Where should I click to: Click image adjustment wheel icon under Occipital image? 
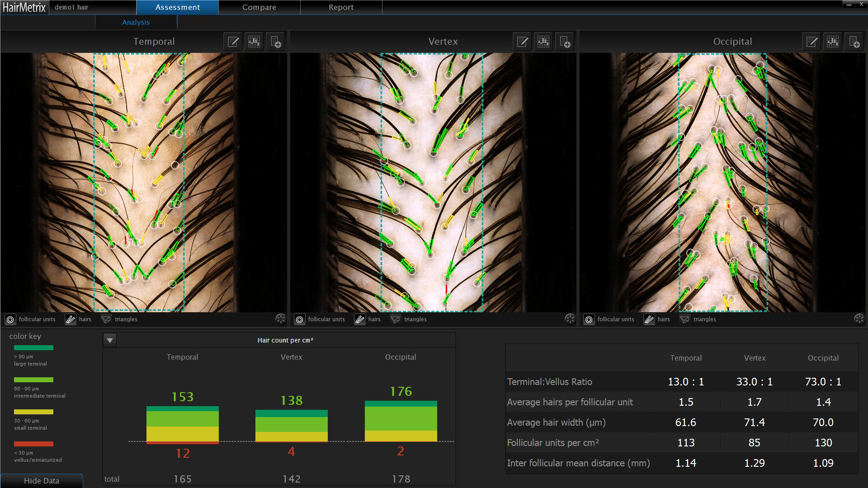tap(859, 319)
